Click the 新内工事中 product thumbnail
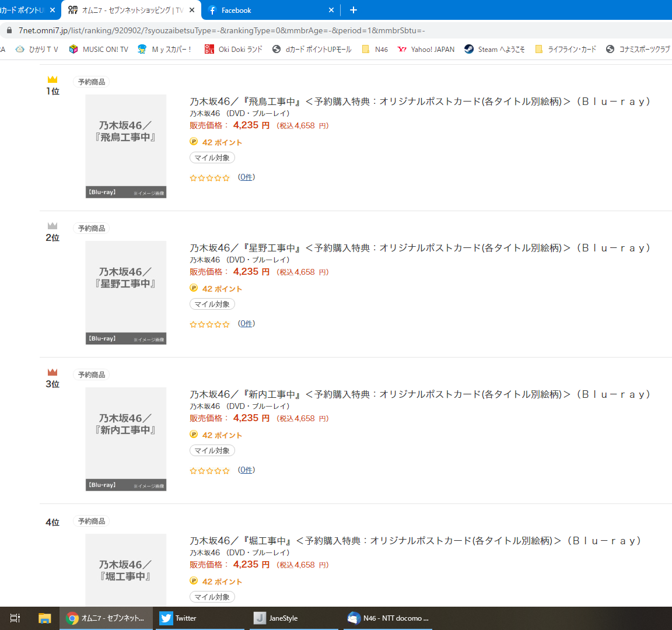 [x=125, y=439]
